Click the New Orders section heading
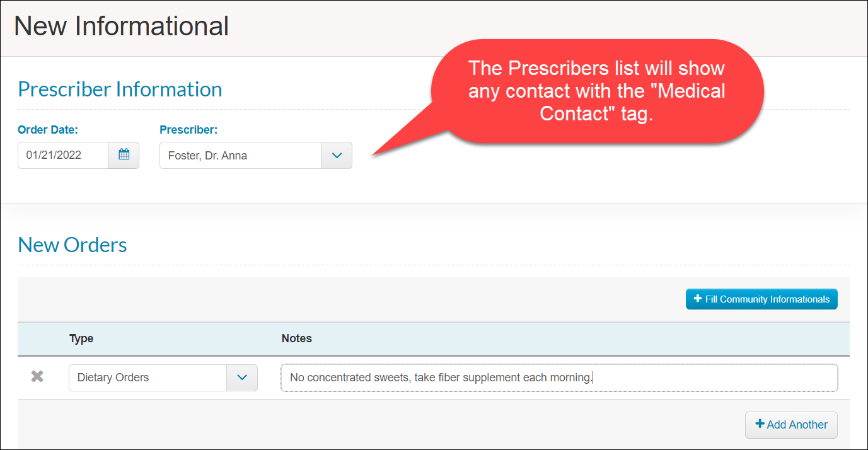868x450 pixels. click(72, 245)
